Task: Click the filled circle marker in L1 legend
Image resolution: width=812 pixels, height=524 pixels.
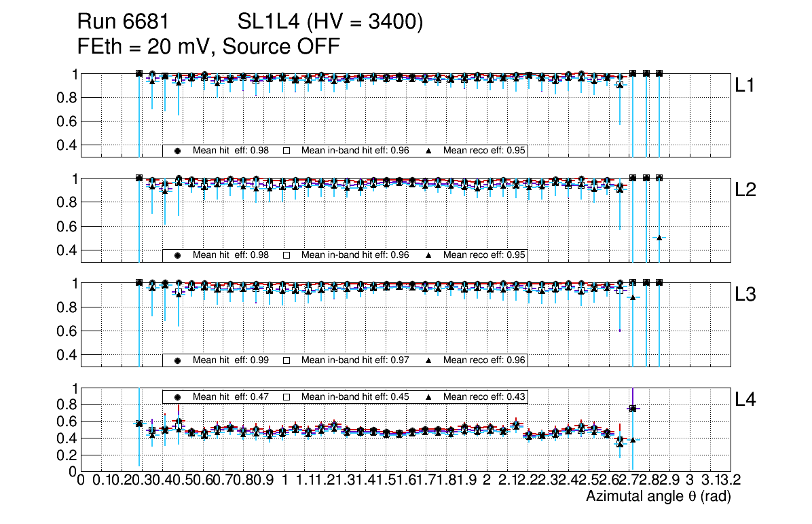Action: 178,151
